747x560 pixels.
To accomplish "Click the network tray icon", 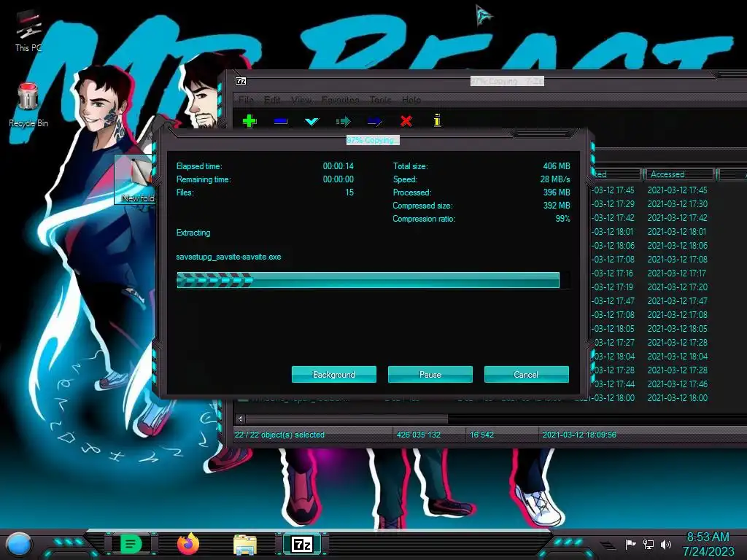I will [649, 544].
